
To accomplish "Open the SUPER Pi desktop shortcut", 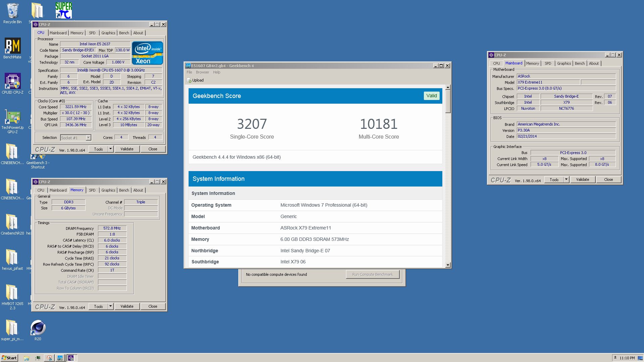I will pos(64,10).
